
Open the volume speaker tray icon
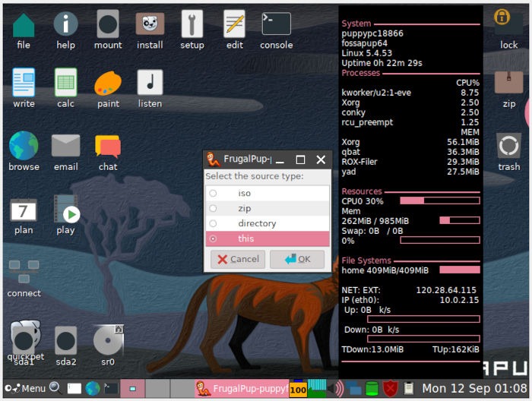point(336,388)
